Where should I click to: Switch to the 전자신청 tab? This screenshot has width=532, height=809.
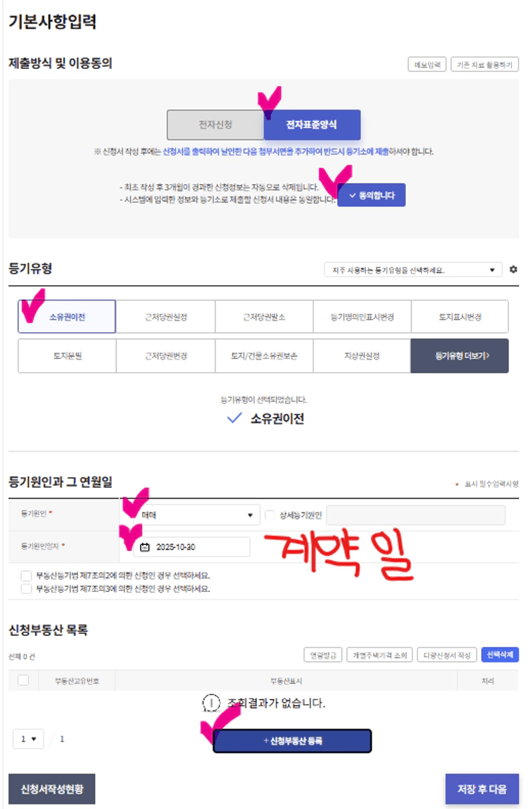coord(215,125)
